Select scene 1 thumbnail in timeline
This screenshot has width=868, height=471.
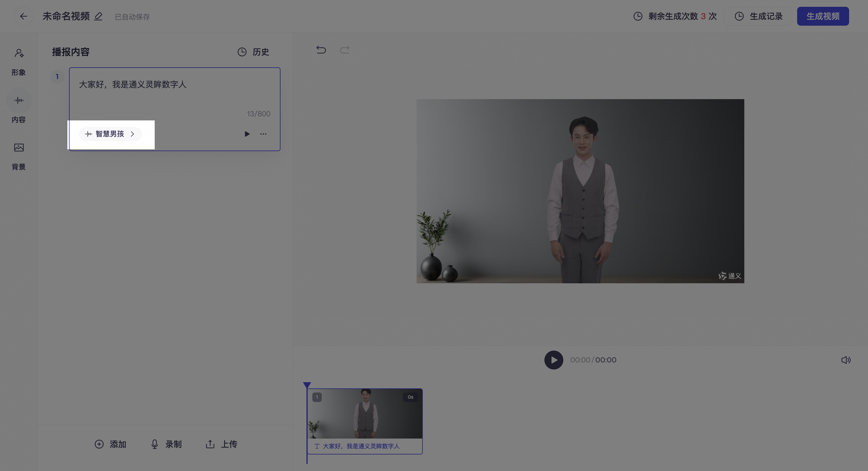click(x=365, y=414)
